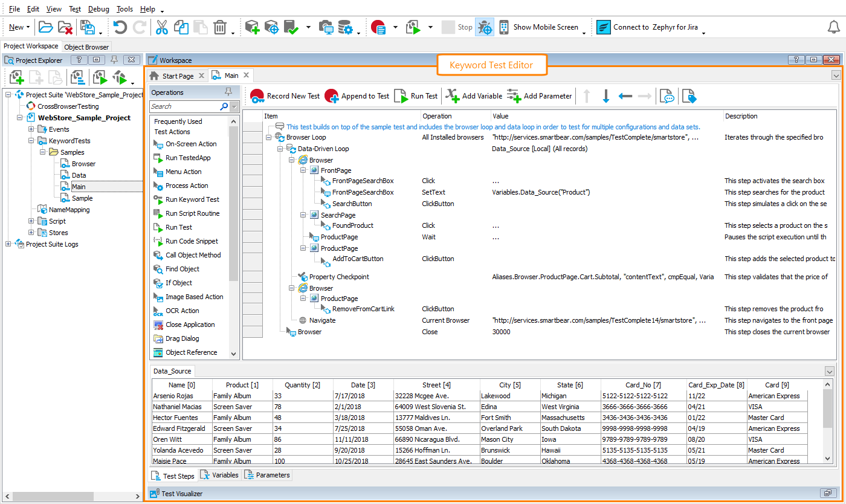This screenshot has height=504, width=846.
Task: Click the Move Down blue arrow icon
Action: coord(606,95)
